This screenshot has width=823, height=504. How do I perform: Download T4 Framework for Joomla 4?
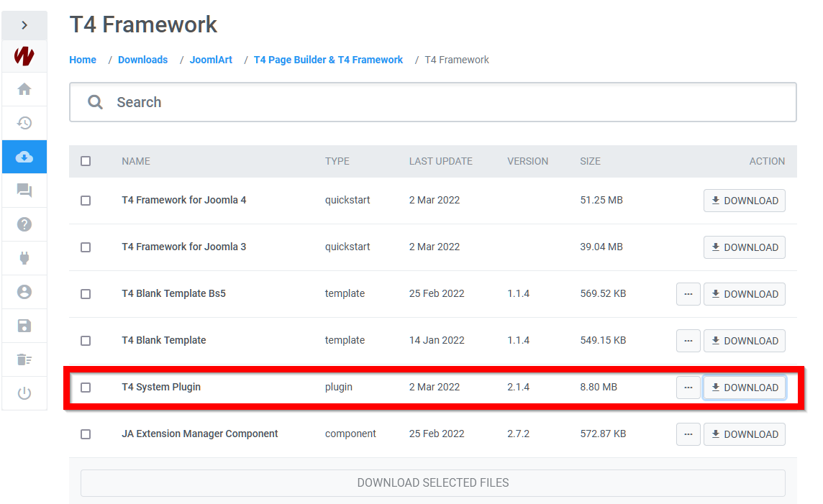(x=745, y=201)
